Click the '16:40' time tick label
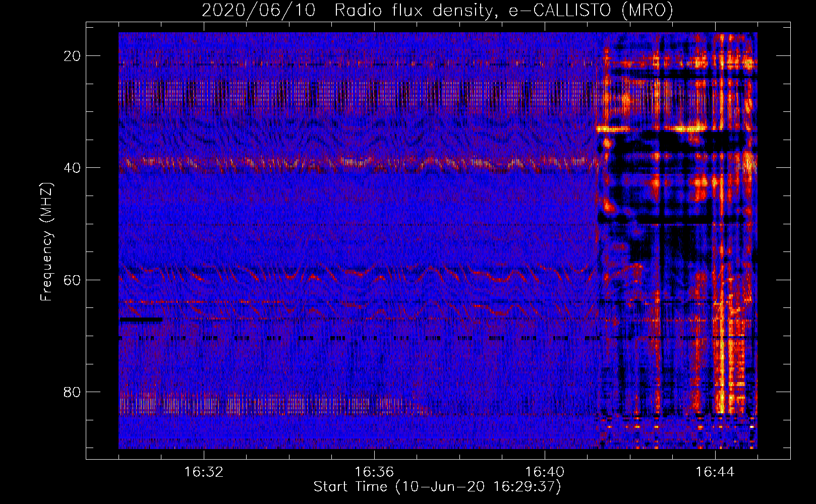The image size is (816, 504). click(x=545, y=472)
